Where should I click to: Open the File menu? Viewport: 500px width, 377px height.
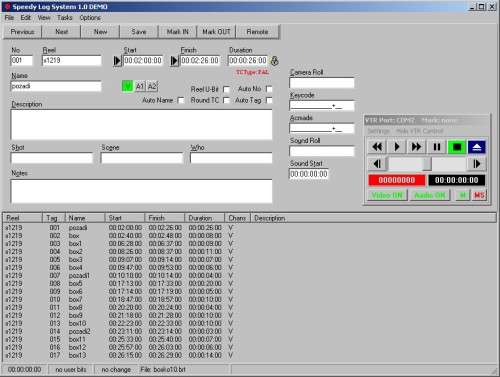tap(9, 18)
